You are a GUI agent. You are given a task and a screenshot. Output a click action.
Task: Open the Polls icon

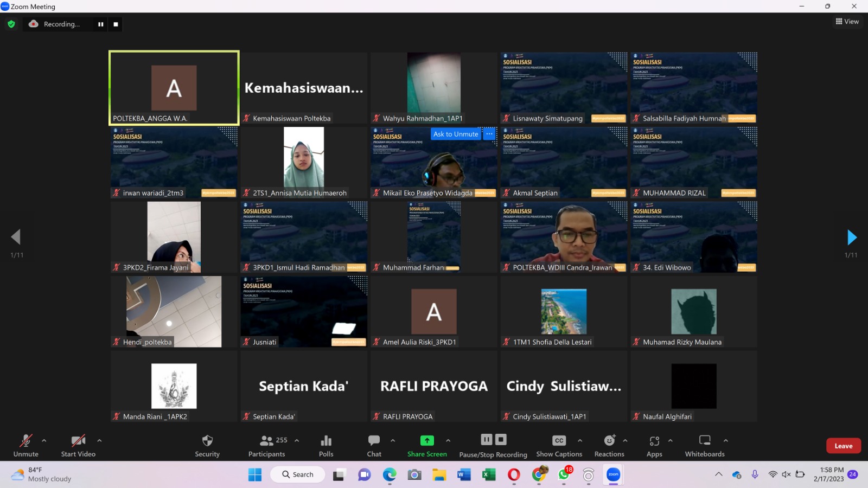(326, 446)
